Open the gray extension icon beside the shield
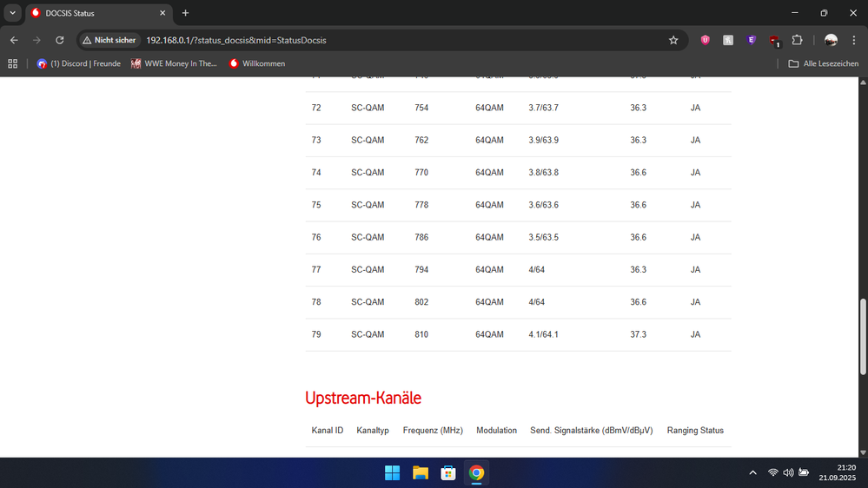The image size is (868, 488). coord(728,41)
